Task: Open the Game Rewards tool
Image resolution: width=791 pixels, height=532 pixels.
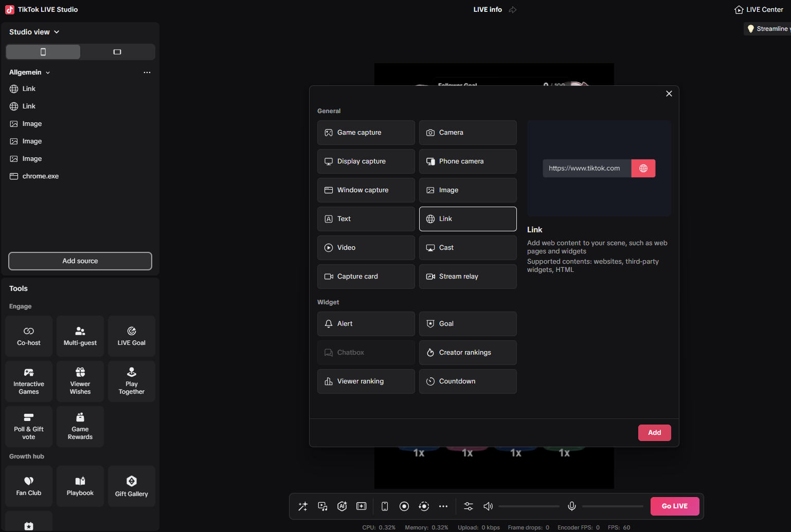Action: (x=80, y=427)
